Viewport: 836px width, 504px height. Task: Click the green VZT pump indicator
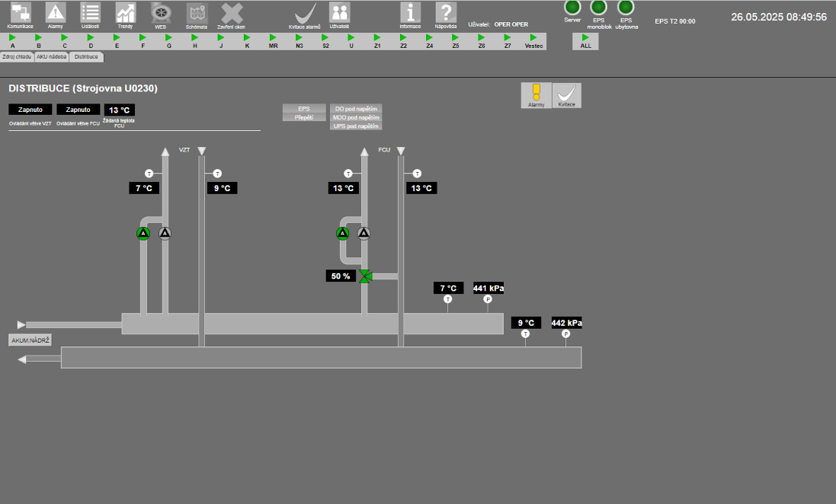coord(143,233)
